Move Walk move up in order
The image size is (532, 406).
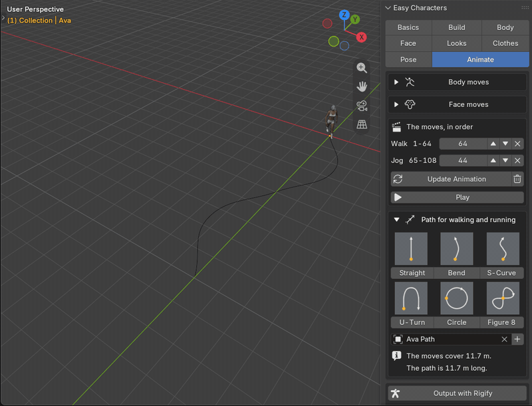click(x=493, y=144)
